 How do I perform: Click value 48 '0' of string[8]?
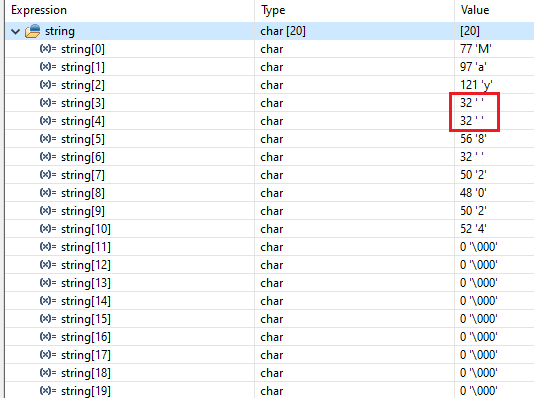coord(473,193)
